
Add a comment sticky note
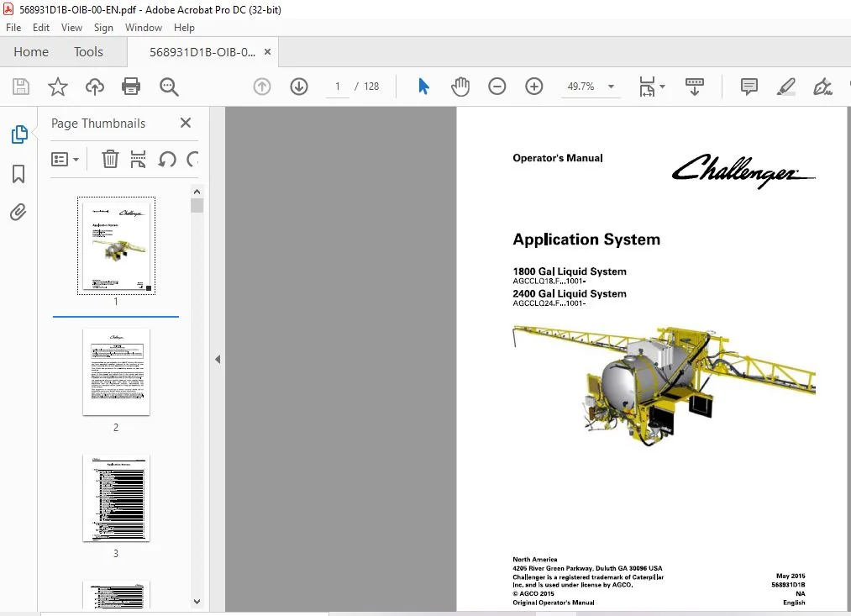(x=749, y=87)
